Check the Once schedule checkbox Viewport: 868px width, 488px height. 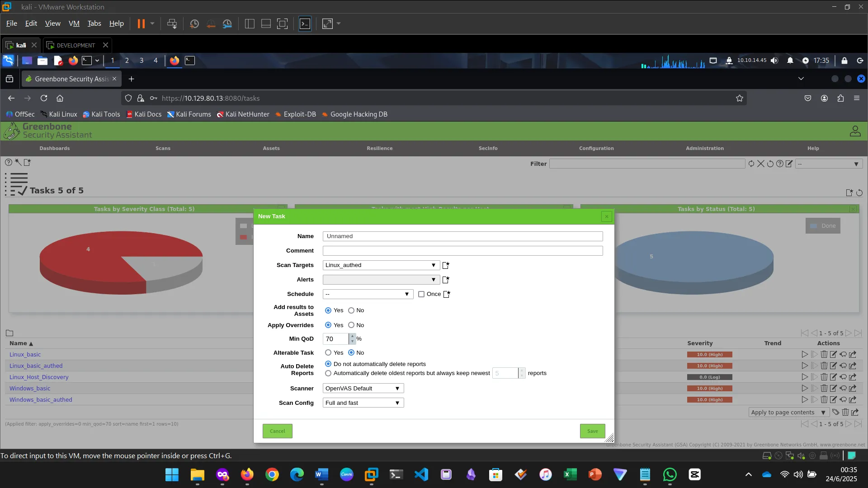tap(421, 294)
